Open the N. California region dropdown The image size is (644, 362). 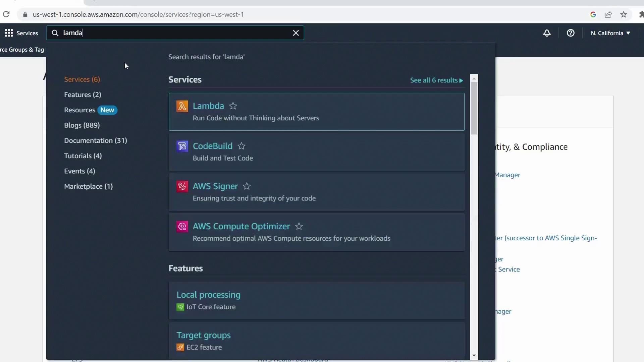pos(610,33)
